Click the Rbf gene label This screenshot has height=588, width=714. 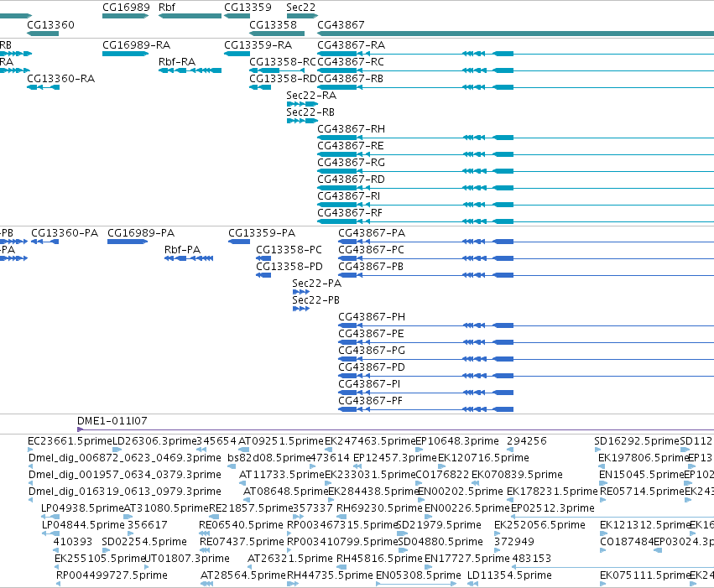point(167,8)
